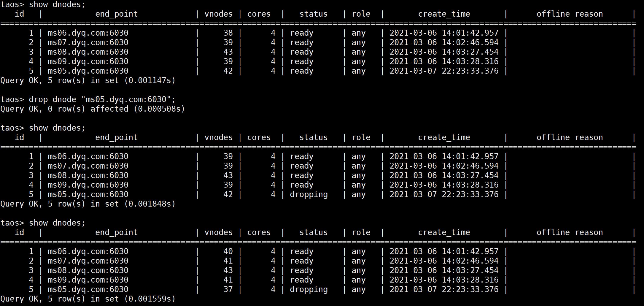Viewport: 644px width, 306px height.
Task: Click the endpoint ms05.dyq.com:6030 in first table
Action: [88, 71]
